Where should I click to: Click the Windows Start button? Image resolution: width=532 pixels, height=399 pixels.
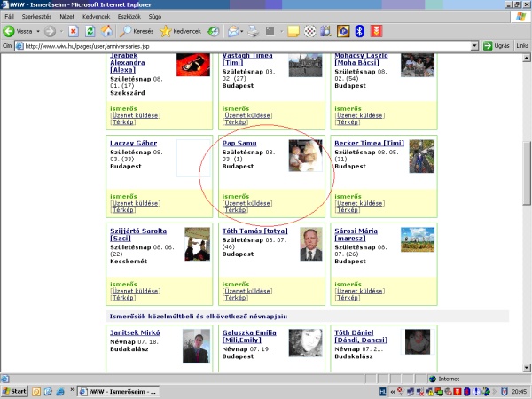[x=15, y=391]
